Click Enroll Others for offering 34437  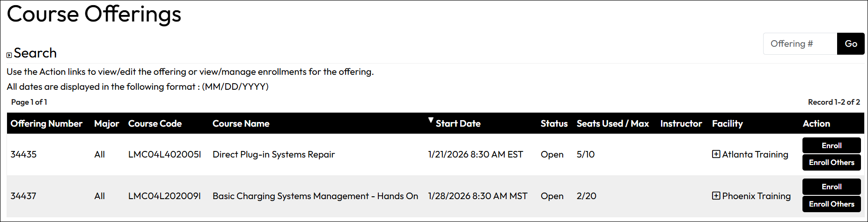[831, 204]
